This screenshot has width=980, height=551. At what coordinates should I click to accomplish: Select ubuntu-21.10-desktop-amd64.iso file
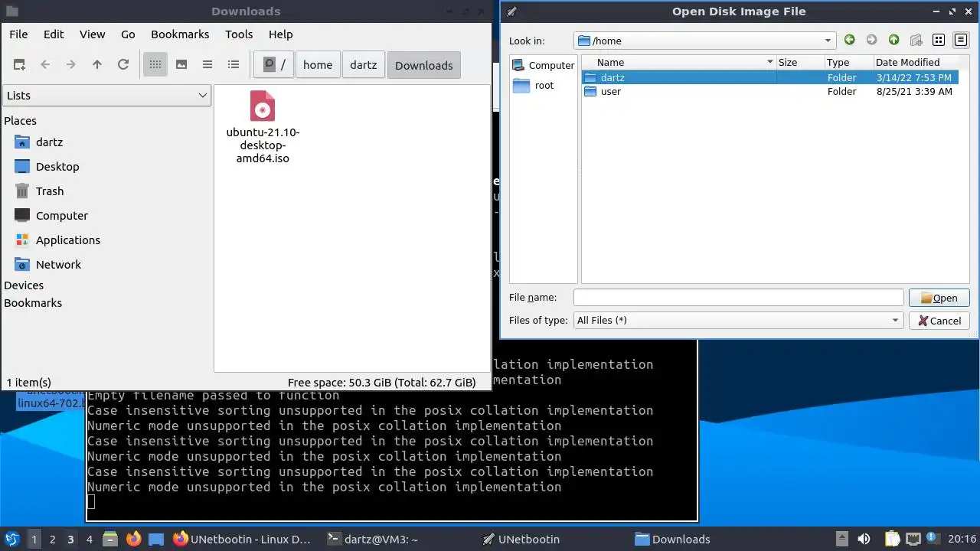[263, 127]
